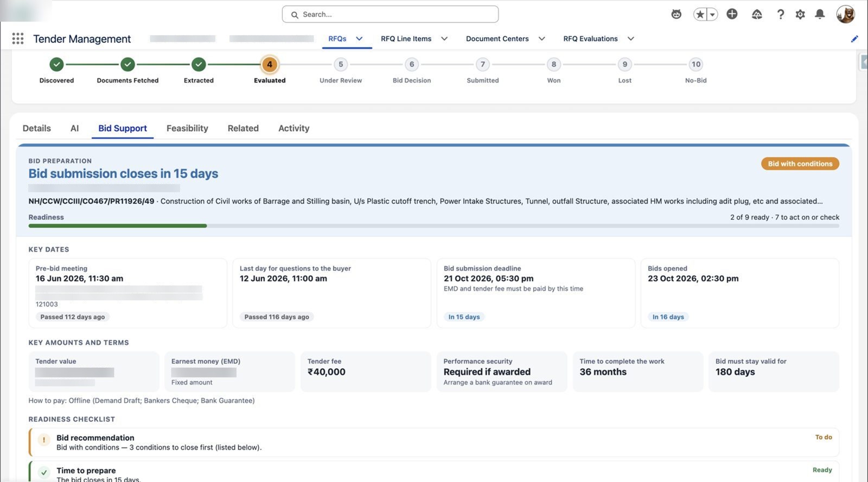The image size is (868, 482).
Task: Click the Favorites star icon
Action: tap(700, 15)
